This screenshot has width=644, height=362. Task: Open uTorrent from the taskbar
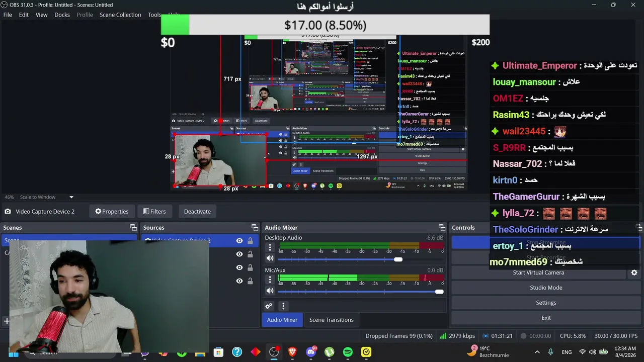point(330,352)
